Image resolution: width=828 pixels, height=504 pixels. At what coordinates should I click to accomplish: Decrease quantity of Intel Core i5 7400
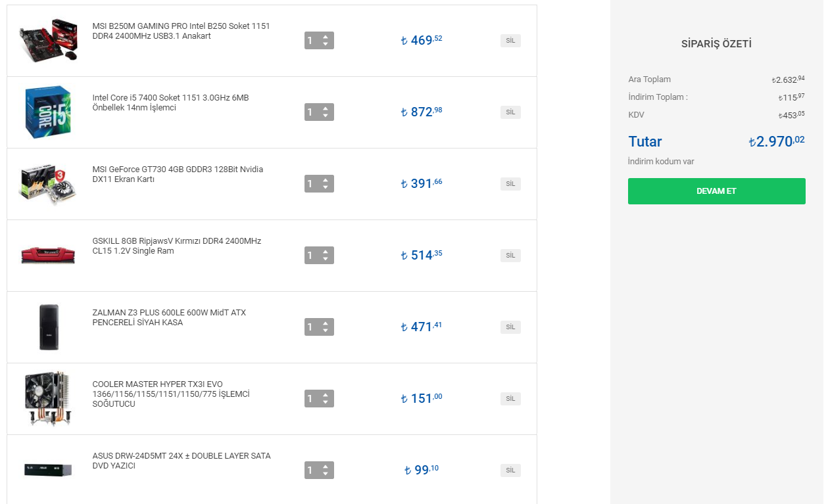[326, 116]
